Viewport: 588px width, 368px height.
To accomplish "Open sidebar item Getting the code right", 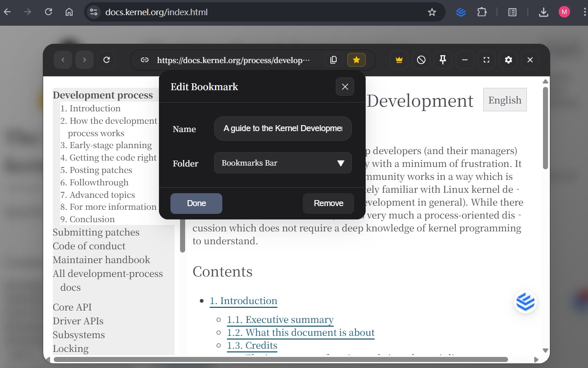I will pos(108,158).
